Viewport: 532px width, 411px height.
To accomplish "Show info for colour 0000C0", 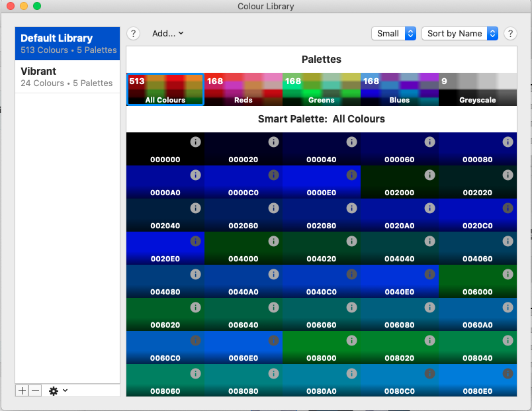I will (273, 175).
